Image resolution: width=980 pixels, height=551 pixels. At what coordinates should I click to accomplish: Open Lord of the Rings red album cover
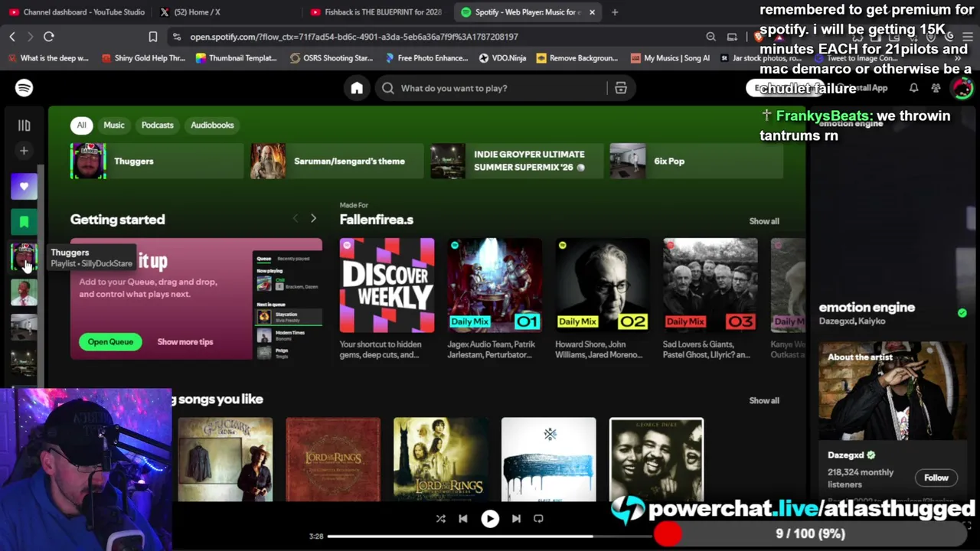(x=333, y=459)
